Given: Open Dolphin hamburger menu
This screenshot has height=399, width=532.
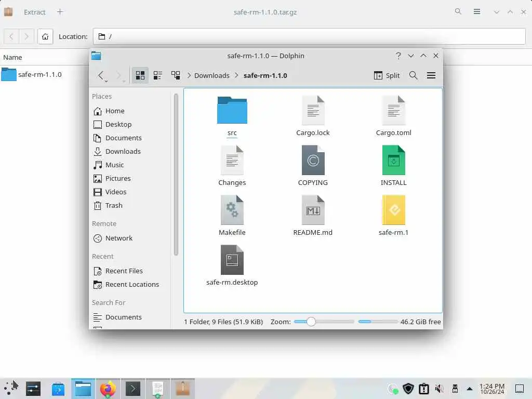Looking at the screenshot, I should 431,75.
